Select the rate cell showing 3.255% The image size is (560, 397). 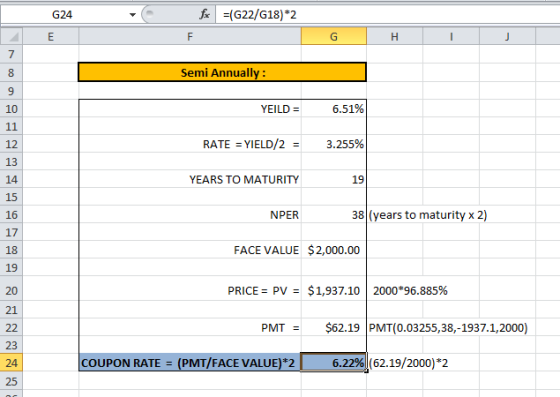(x=334, y=144)
